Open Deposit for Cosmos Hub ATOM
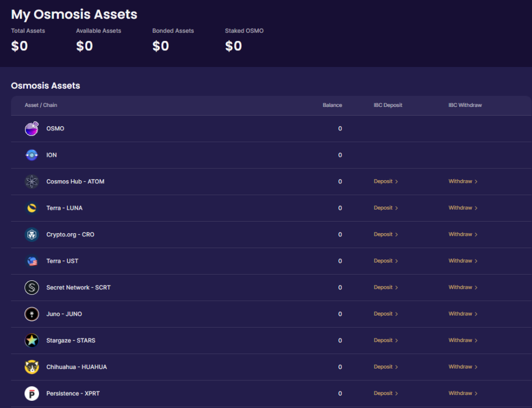This screenshot has height=408, width=532. pyautogui.click(x=386, y=182)
